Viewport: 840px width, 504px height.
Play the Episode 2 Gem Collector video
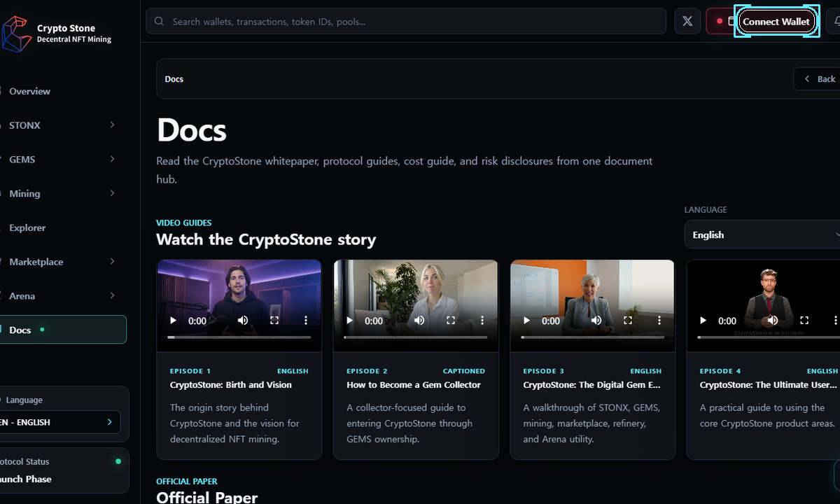tap(349, 321)
